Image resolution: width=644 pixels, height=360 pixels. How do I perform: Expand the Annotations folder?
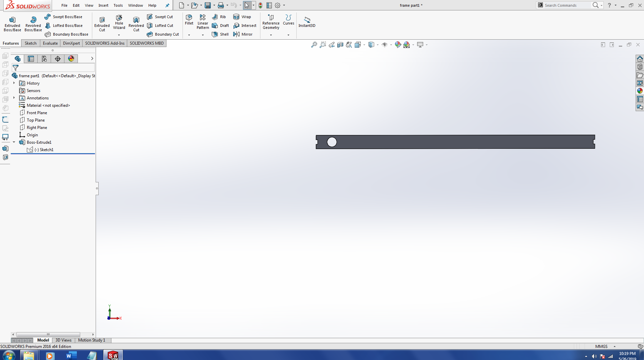click(14, 98)
